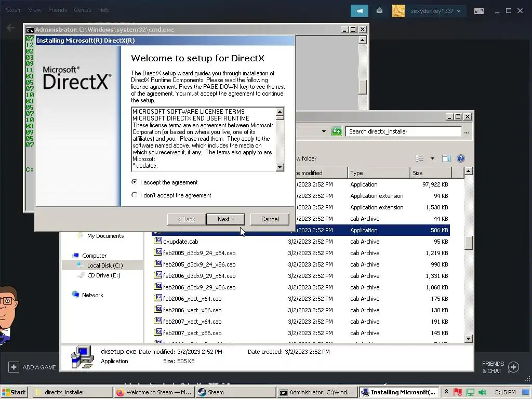Click Friends chat plus icon
Viewport: 532px width, 399px height.
pyautogui.click(x=514, y=367)
